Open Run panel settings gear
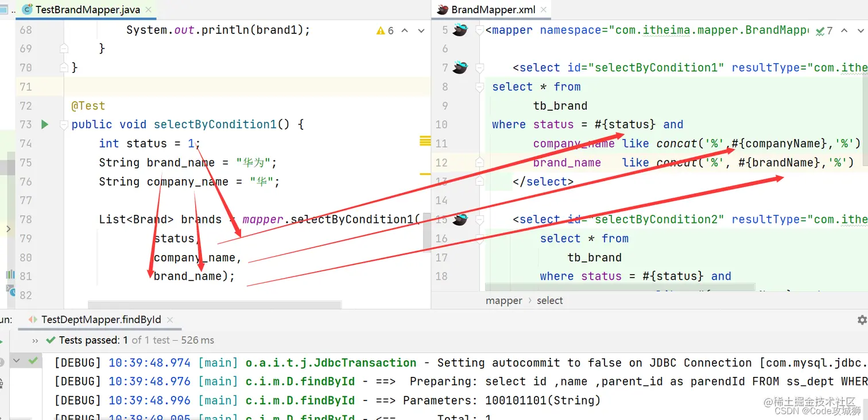The width and height of the screenshot is (868, 420). point(862,319)
